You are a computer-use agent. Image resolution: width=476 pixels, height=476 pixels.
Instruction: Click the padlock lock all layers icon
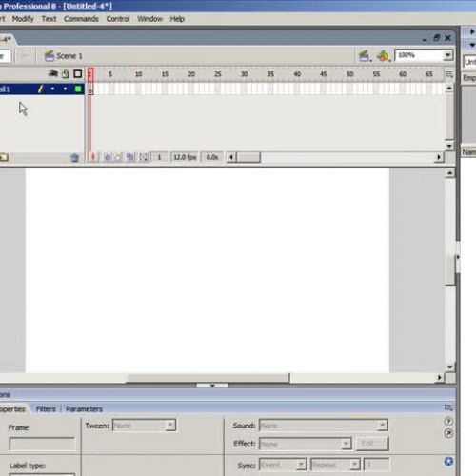click(x=66, y=74)
